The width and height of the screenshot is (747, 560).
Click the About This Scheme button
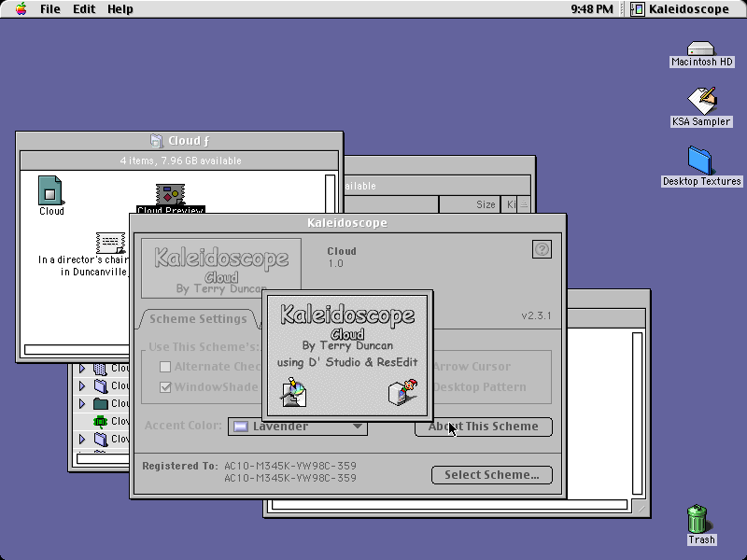[x=484, y=427]
